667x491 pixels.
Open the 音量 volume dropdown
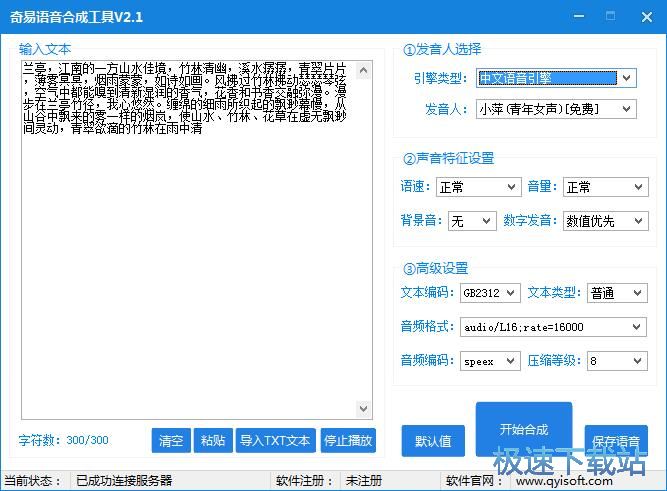click(x=605, y=187)
